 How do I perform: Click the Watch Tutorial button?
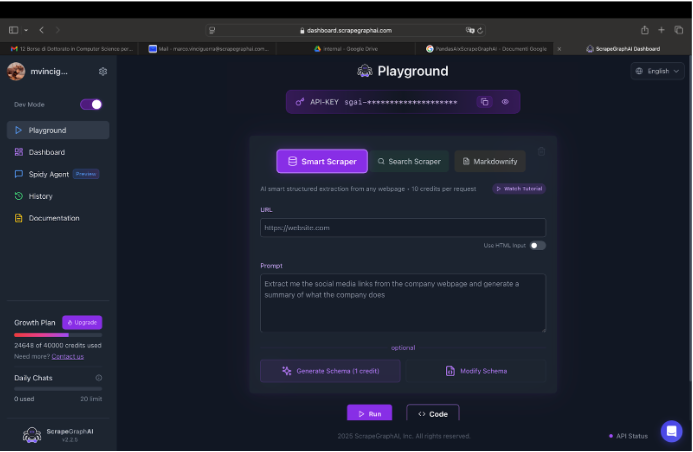tap(519, 189)
